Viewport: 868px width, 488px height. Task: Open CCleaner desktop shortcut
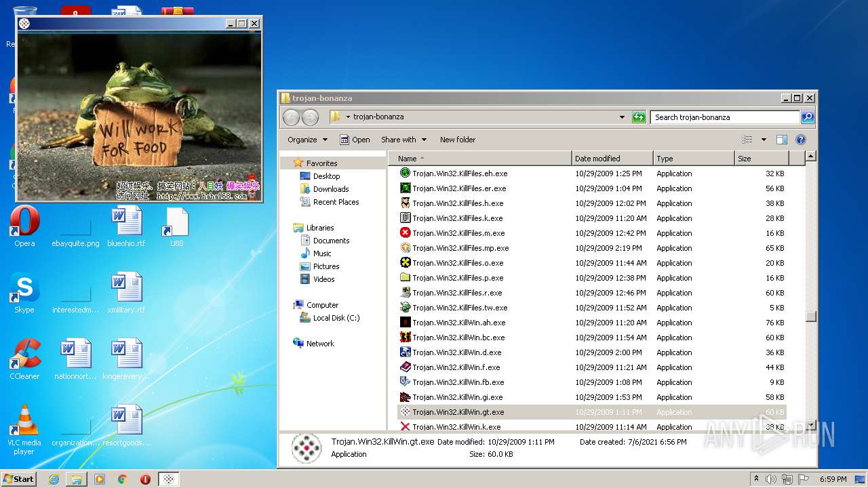(24, 359)
